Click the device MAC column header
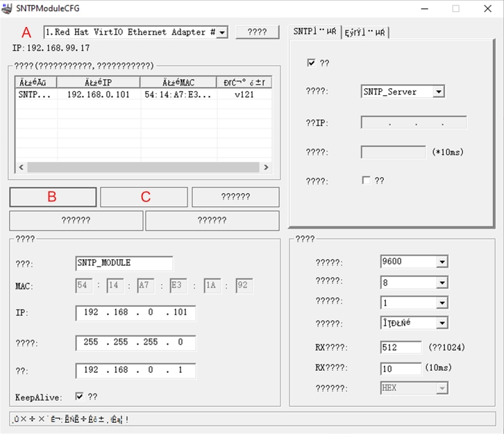Image resolution: width=504 pixels, height=434 pixels. 178,83
